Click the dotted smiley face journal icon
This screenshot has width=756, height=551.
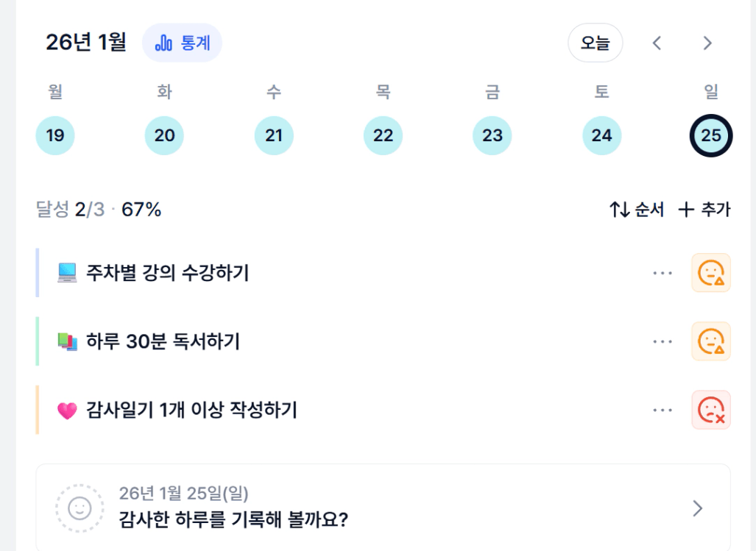click(80, 508)
